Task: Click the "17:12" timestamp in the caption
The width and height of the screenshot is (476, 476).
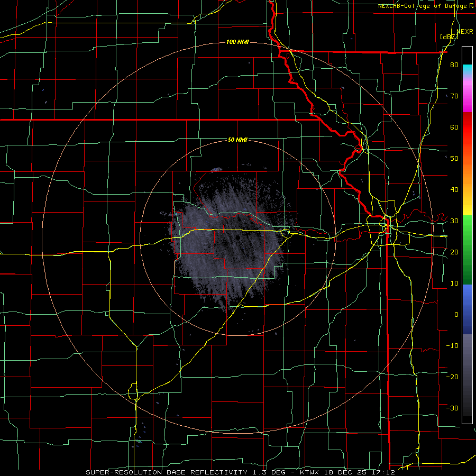Action: 384,472
